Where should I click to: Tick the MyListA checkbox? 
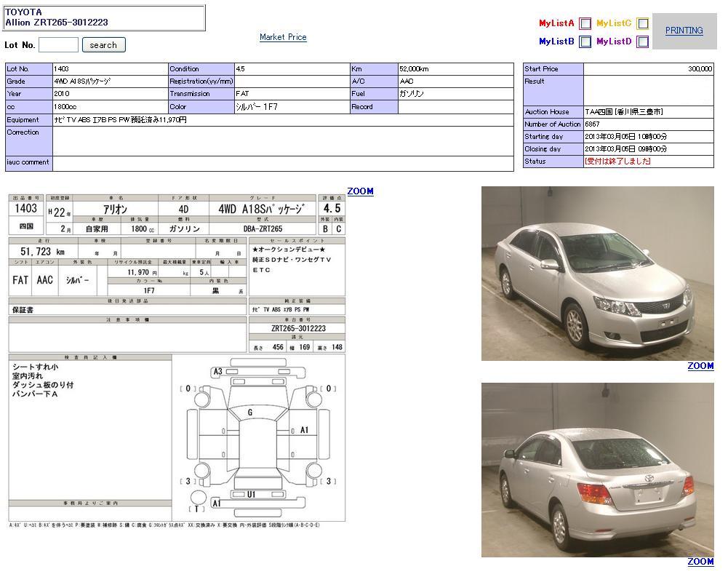[585, 23]
